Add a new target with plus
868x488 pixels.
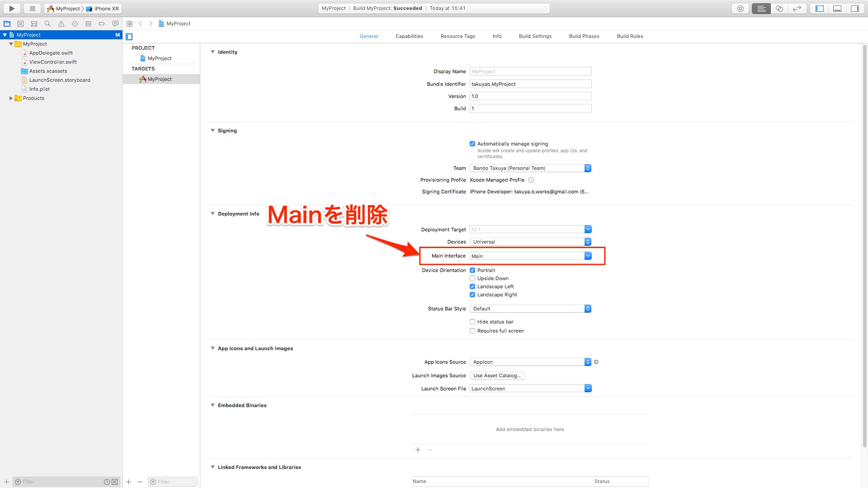(x=129, y=482)
